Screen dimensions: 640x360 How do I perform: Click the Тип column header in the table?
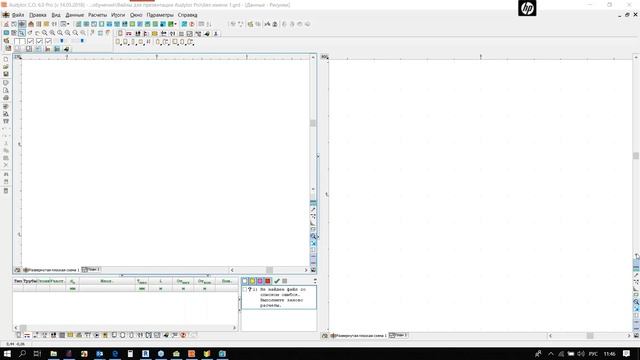pos(18,281)
